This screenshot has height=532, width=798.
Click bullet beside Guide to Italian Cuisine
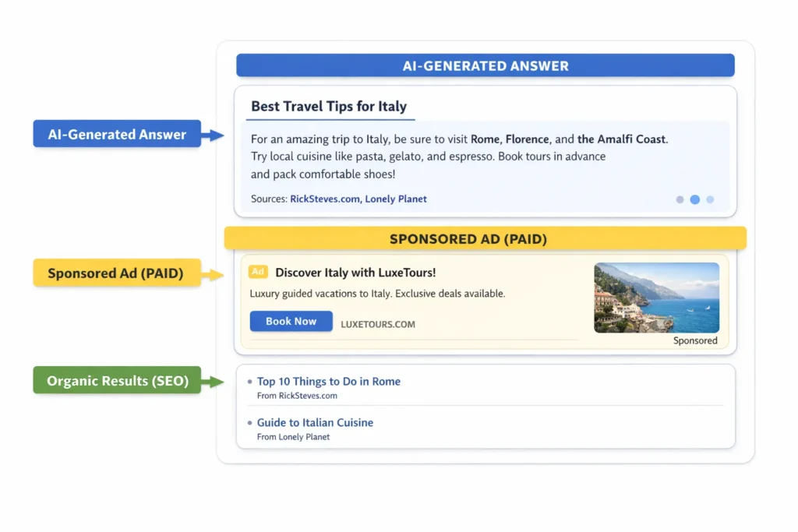[249, 423]
